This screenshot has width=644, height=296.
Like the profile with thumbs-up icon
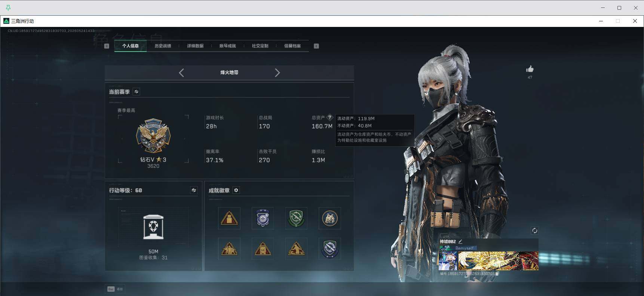tap(530, 69)
